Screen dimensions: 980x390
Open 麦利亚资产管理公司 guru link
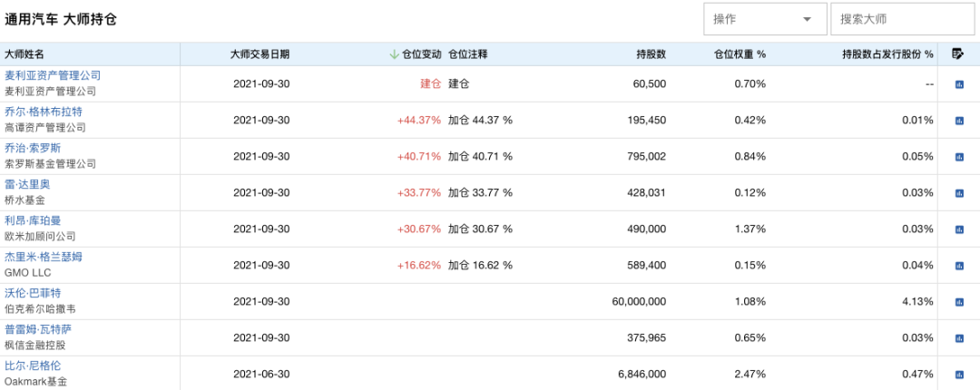click(x=53, y=75)
